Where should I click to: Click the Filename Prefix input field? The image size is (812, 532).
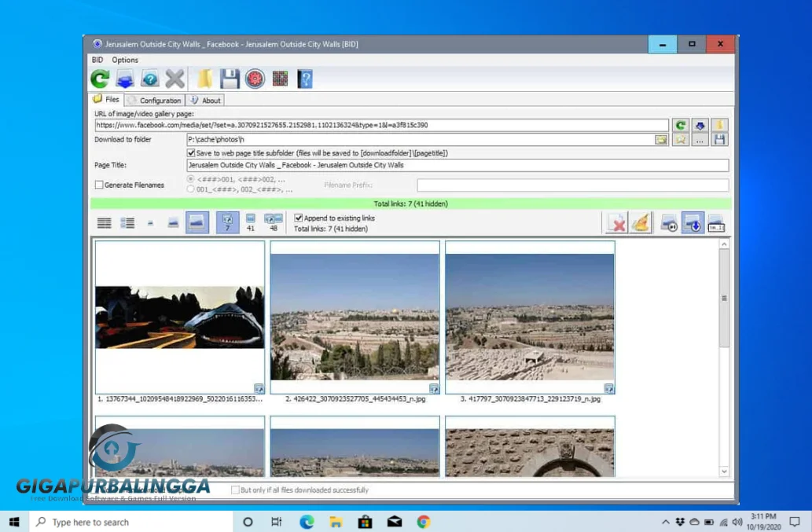[x=573, y=185]
